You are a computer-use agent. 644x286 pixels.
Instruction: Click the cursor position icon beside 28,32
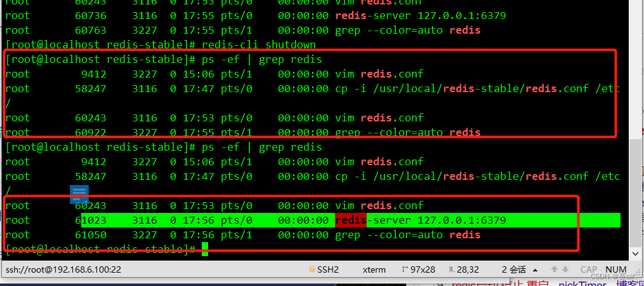pos(451,269)
